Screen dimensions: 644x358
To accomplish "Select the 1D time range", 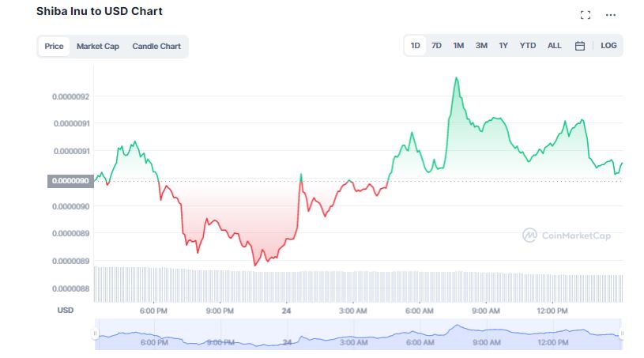I will (x=415, y=46).
